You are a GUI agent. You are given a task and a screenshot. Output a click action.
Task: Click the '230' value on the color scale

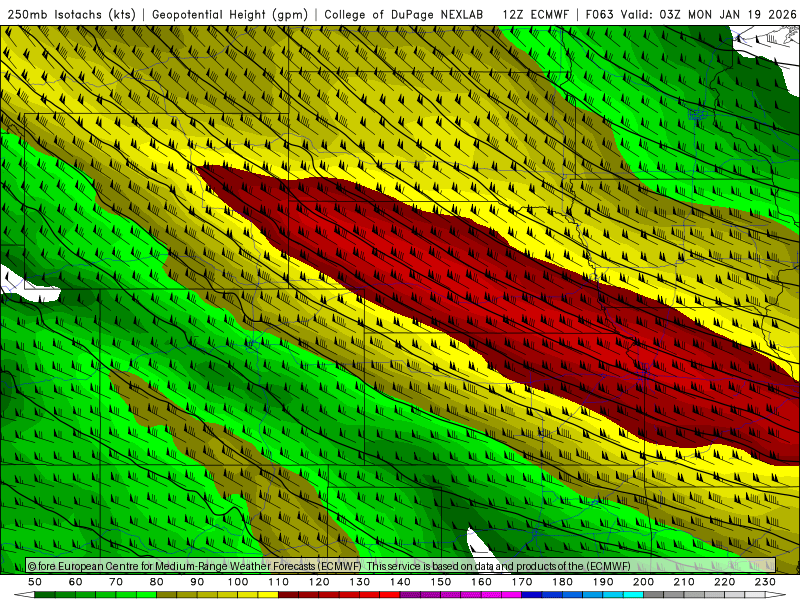click(765, 582)
